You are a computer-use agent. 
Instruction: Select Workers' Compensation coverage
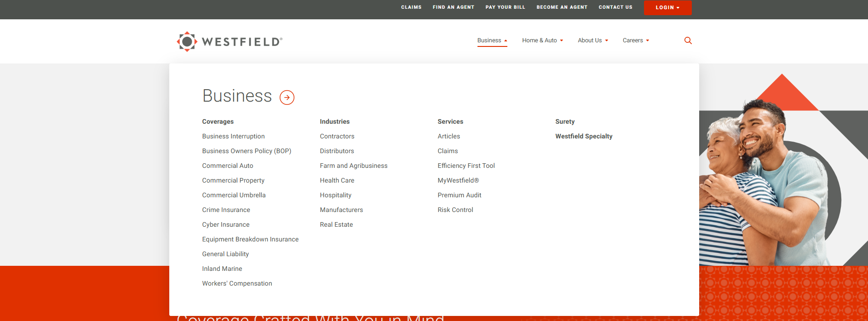(237, 283)
